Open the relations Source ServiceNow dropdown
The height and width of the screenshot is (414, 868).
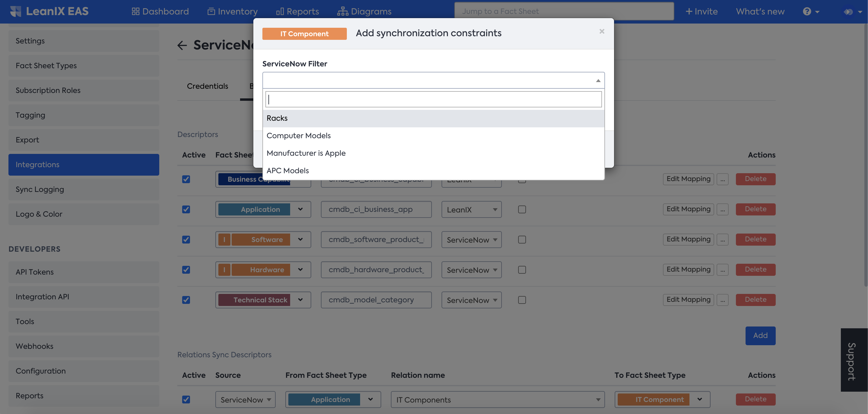coord(245,400)
